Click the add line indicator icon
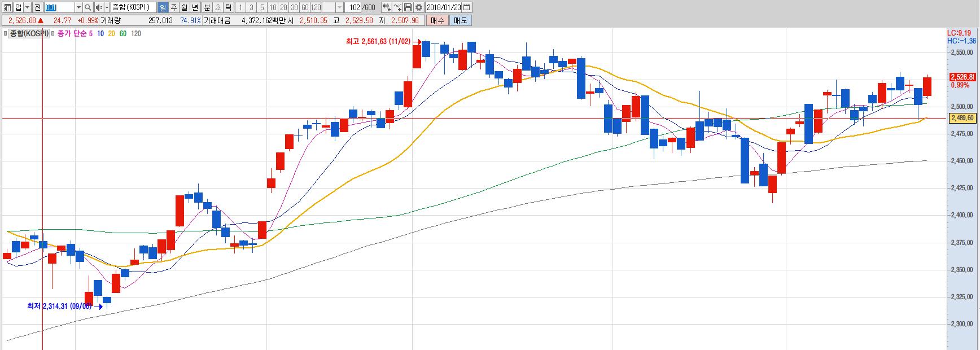The width and height of the screenshot is (980, 350). (x=397, y=7)
